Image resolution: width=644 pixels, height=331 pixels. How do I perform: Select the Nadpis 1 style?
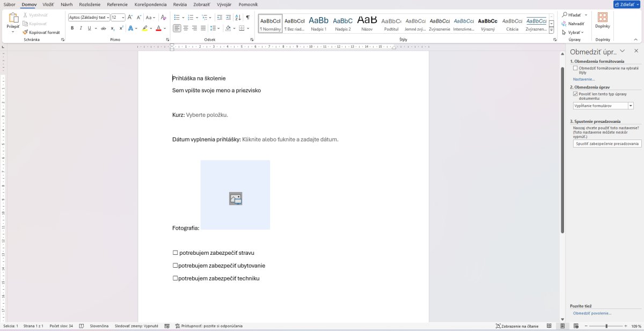(318, 23)
